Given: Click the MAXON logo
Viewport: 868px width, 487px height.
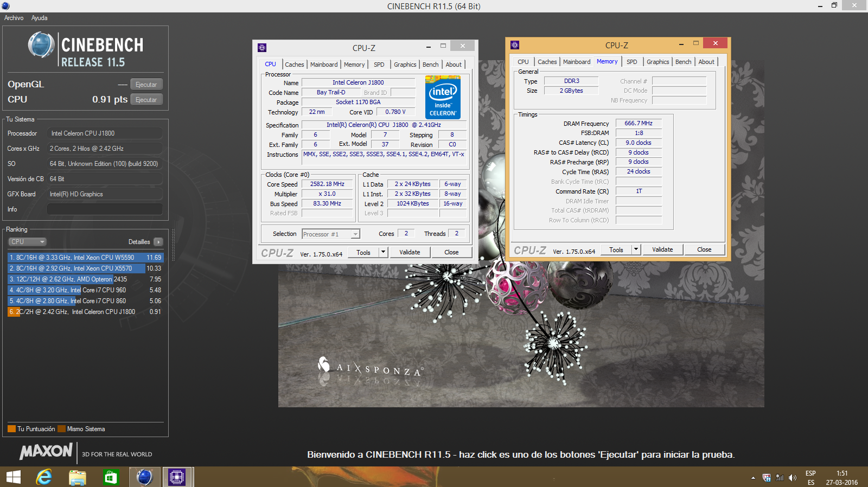Looking at the screenshot, I should [x=46, y=451].
